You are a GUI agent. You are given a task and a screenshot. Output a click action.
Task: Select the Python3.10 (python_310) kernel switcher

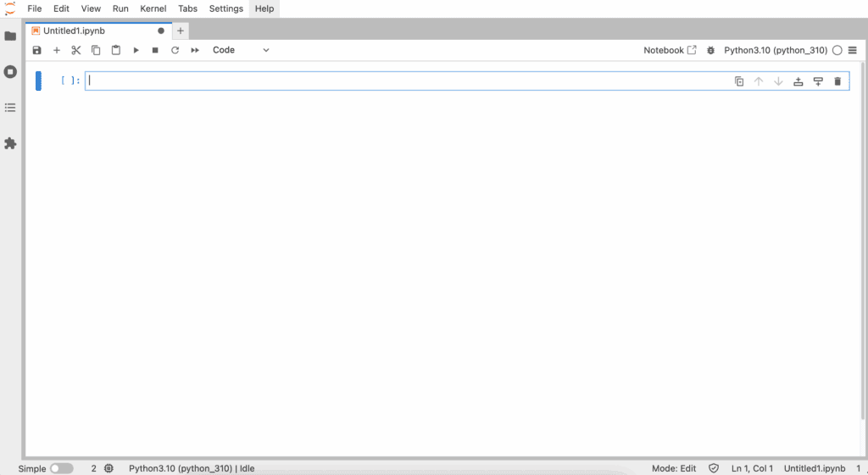pyautogui.click(x=775, y=51)
